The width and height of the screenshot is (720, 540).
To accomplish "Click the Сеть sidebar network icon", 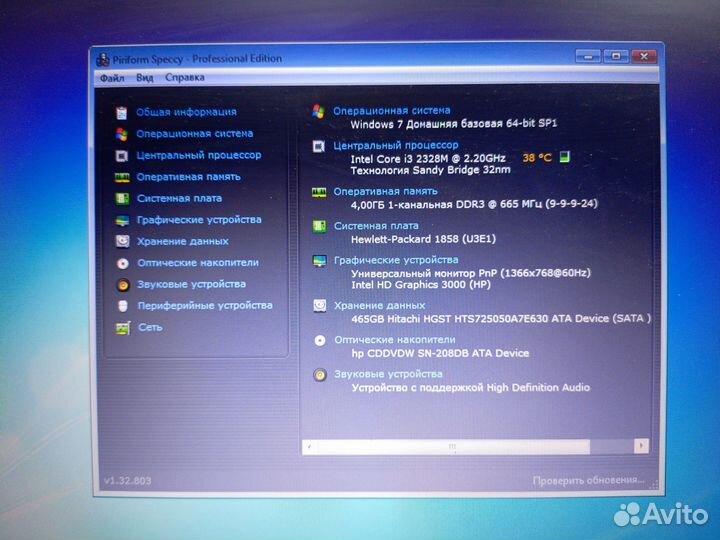I will [x=123, y=328].
